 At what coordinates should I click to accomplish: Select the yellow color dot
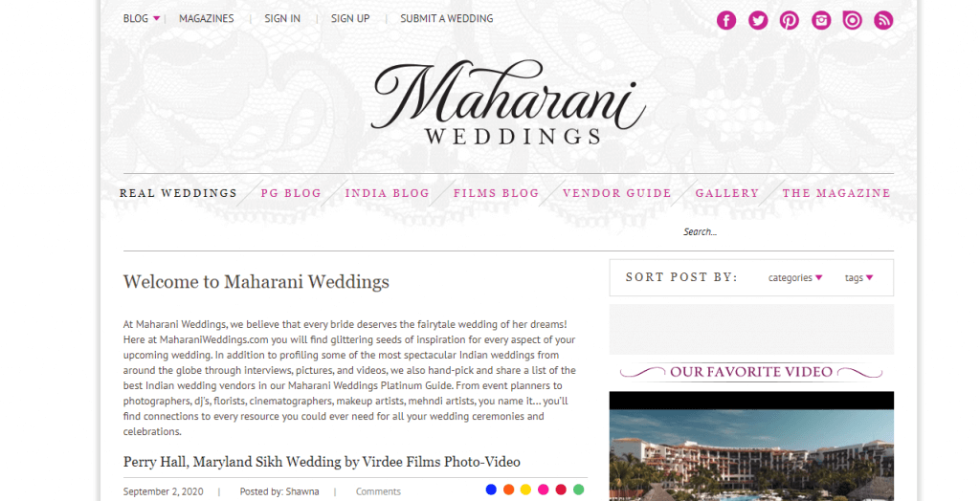click(525, 490)
